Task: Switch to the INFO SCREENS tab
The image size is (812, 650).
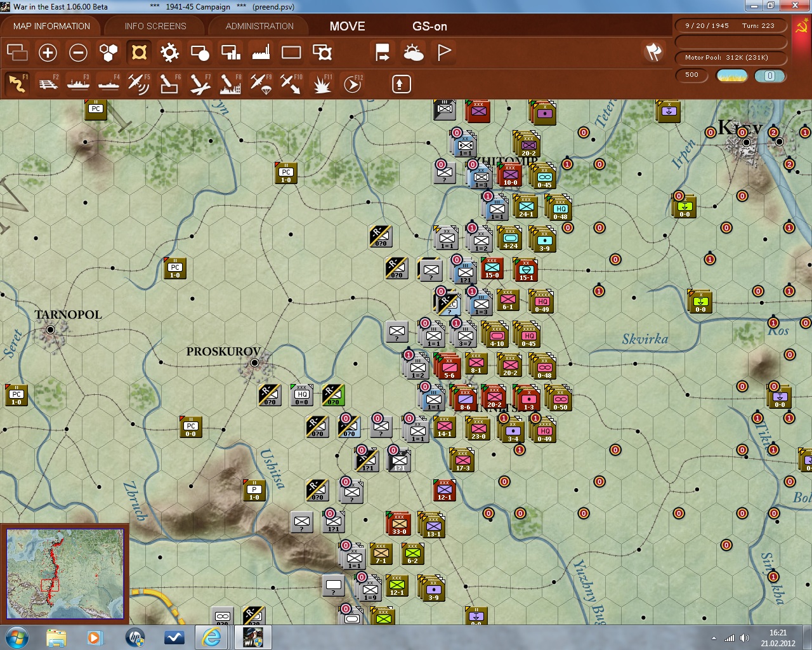Action: tap(155, 26)
